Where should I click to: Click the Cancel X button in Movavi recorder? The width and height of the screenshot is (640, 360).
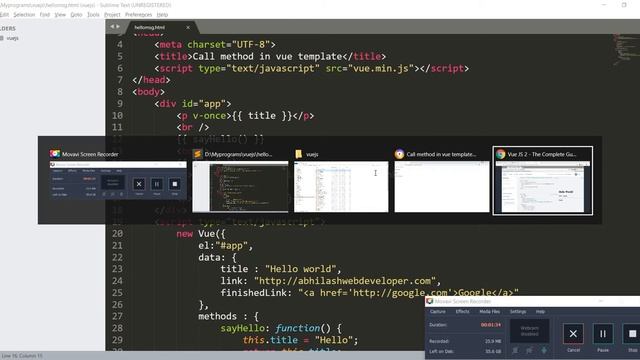coord(573,334)
